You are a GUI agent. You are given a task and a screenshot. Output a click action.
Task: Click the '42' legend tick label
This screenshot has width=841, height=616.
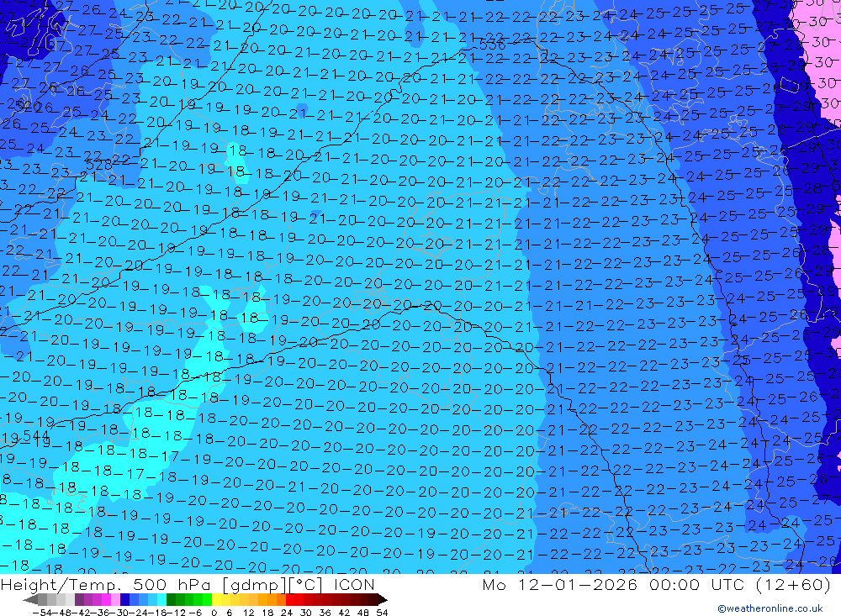(x=344, y=613)
